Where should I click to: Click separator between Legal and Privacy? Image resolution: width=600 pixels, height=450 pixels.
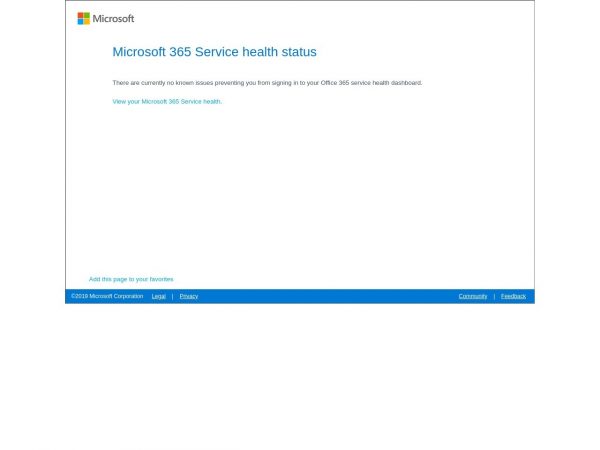(x=172, y=296)
